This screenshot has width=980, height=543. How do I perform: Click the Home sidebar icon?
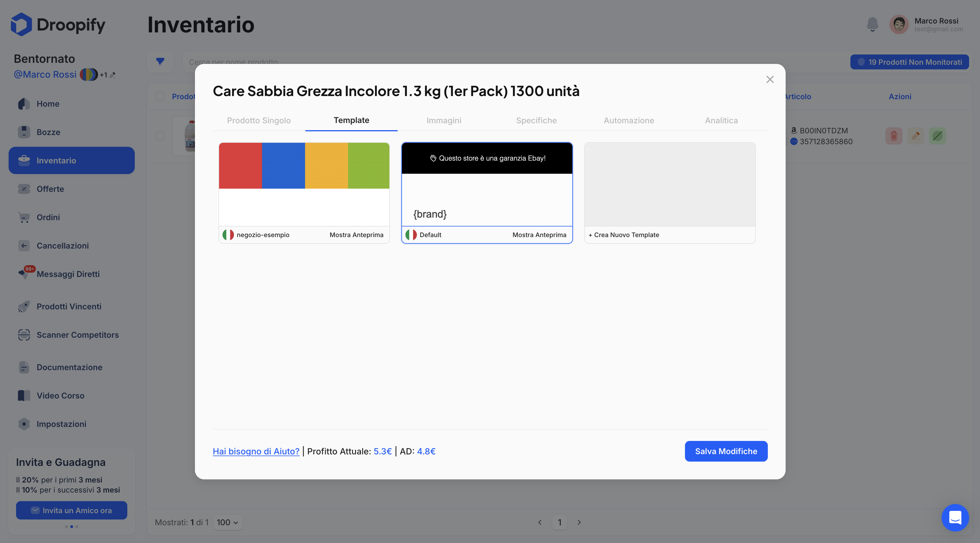click(24, 104)
